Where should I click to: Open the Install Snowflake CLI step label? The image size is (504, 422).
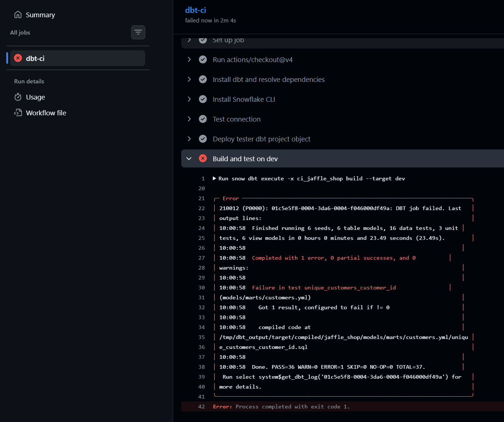pos(244,99)
